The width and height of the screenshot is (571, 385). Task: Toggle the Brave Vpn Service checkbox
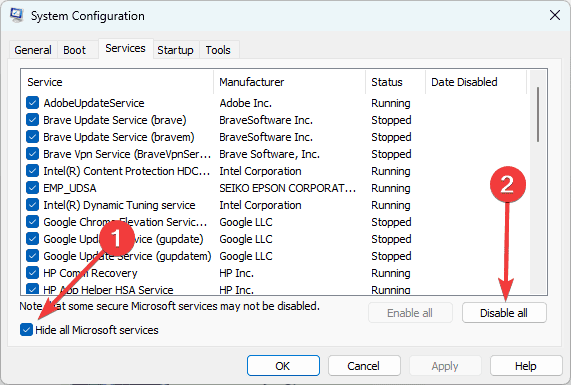click(x=32, y=154)
